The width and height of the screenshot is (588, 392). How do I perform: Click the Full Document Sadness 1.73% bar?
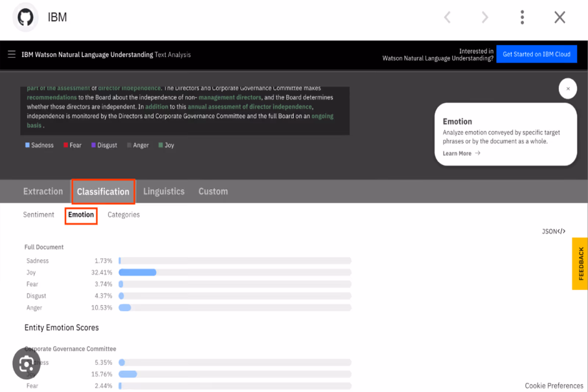click(235, 260)
